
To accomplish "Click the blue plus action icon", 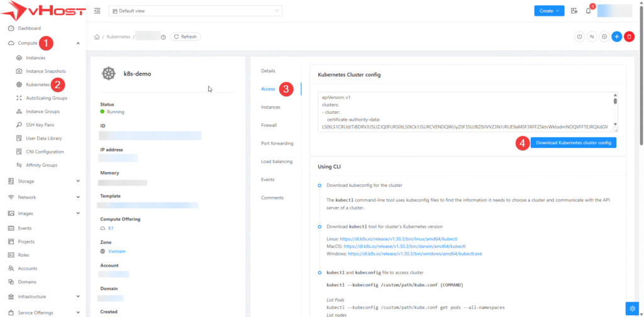I will click(x=616, y=37).
